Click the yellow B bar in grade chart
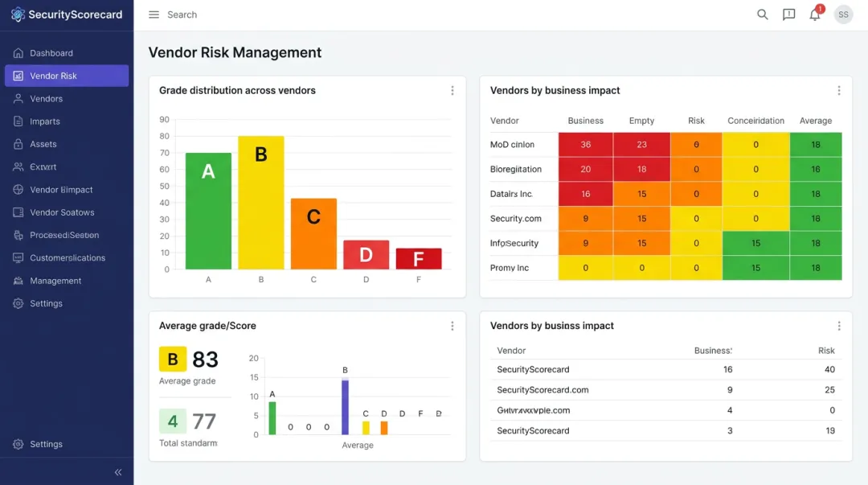Viewport: 868px width, 485px height. coord(260,203)
